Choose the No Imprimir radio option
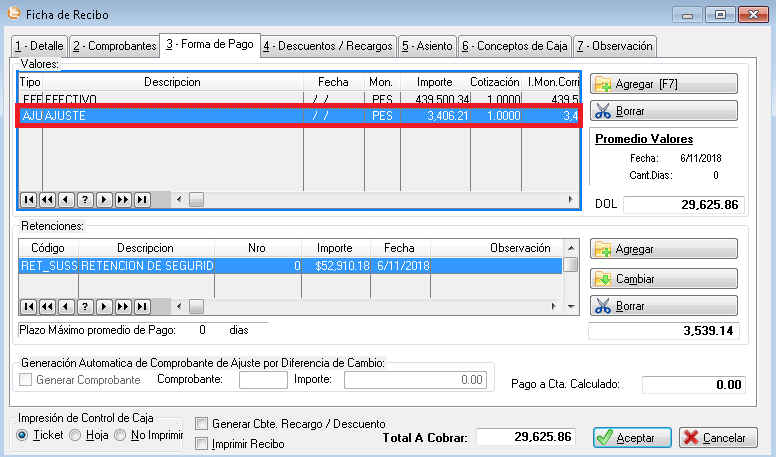This screenshot has width=776, height=457. tap(120, 436)
